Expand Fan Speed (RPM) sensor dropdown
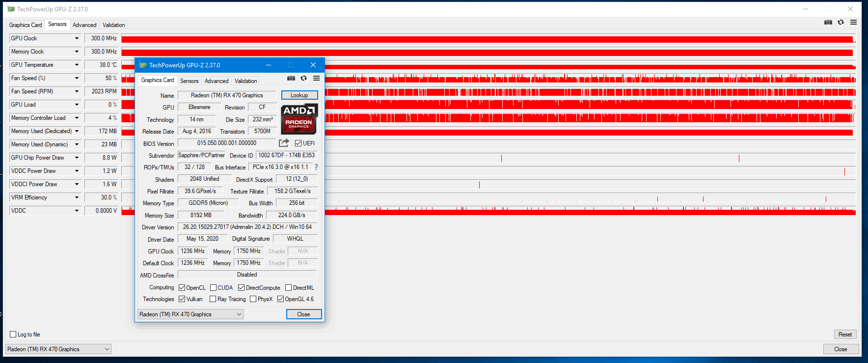 (x=77, y=91)
